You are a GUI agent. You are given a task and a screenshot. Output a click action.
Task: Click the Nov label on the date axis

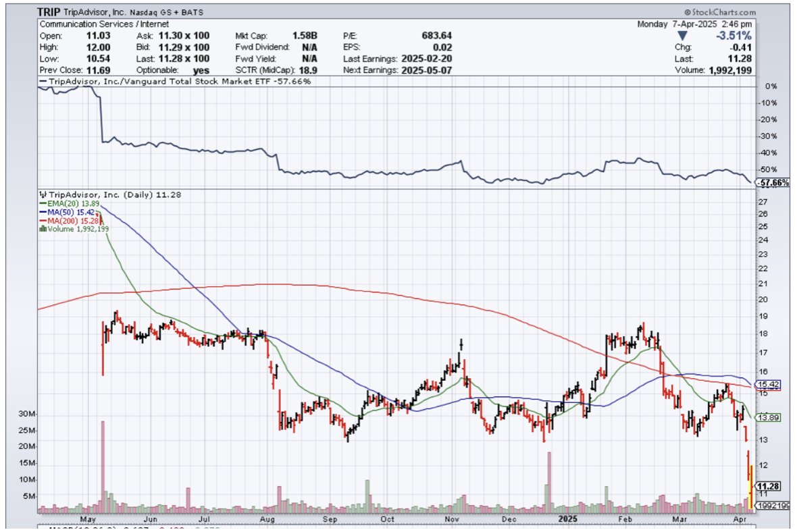click(452, 519)
